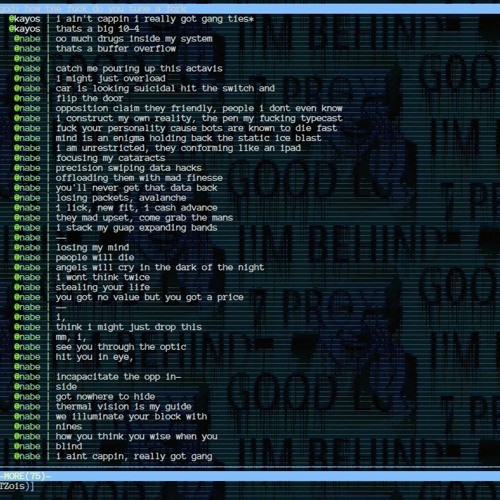Click the -MORE(75)- indicator in status bar
The height and width of the screenshot is (500, 500).
click(x=25, y=476)
